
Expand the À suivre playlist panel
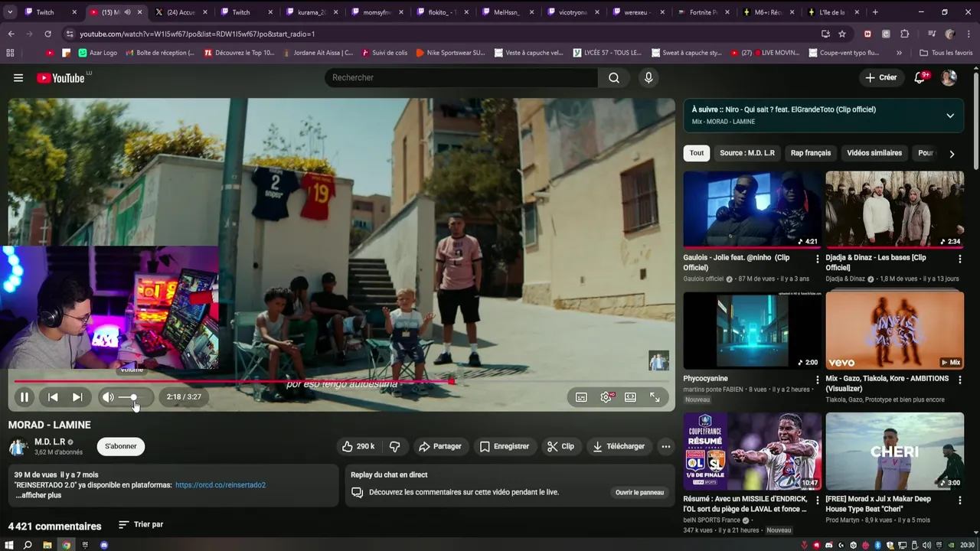pyautogui.click(x=950, y=116)
